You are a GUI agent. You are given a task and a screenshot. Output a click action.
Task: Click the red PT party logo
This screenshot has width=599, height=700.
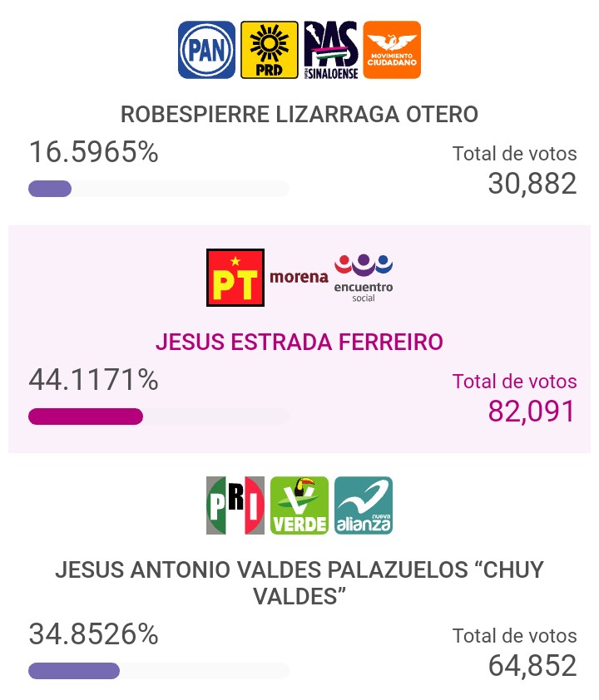tap(235, 278)
